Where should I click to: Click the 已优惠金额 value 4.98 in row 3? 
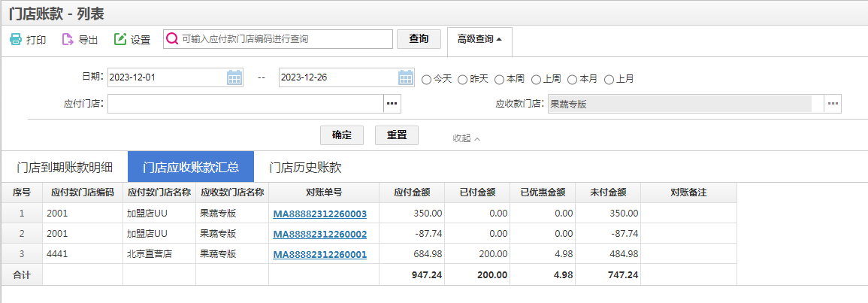pyautogui.click(x=563, y=254)
